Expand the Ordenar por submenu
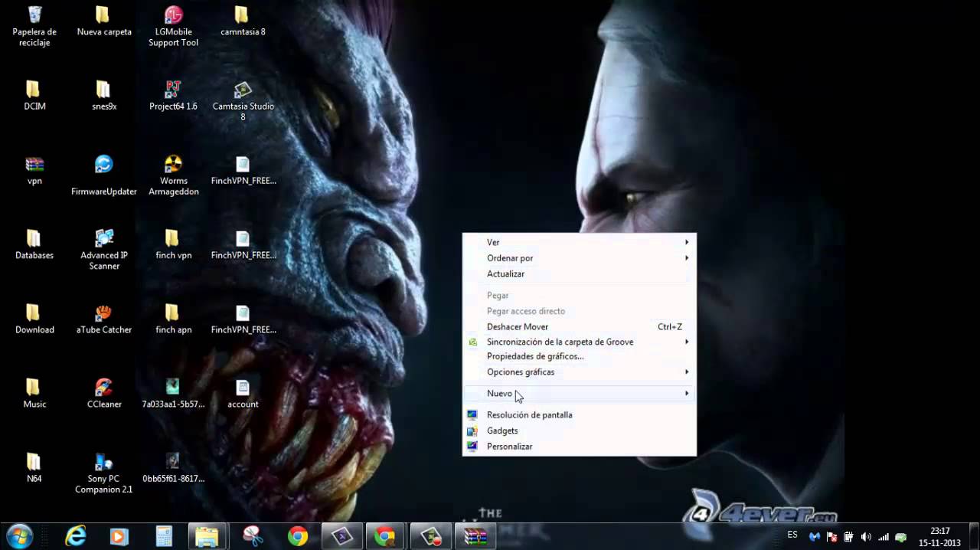This screenshot has width=980, height=550. pos(579,258)
